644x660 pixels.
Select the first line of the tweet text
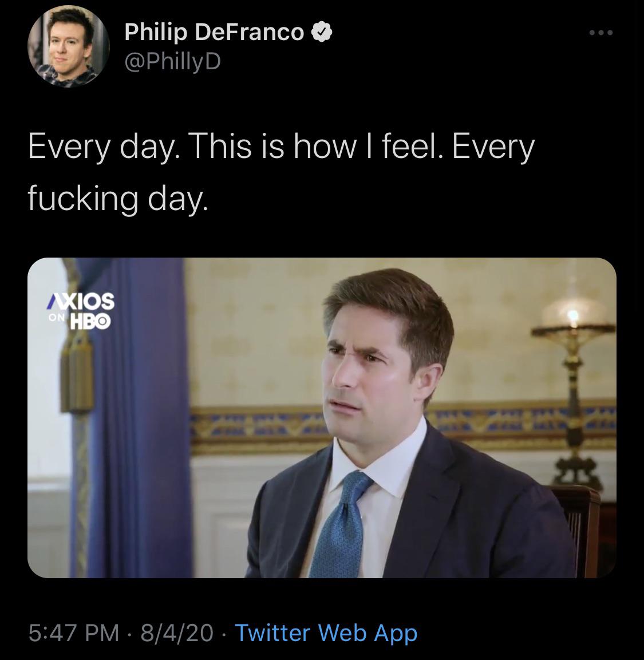[280, 147]
